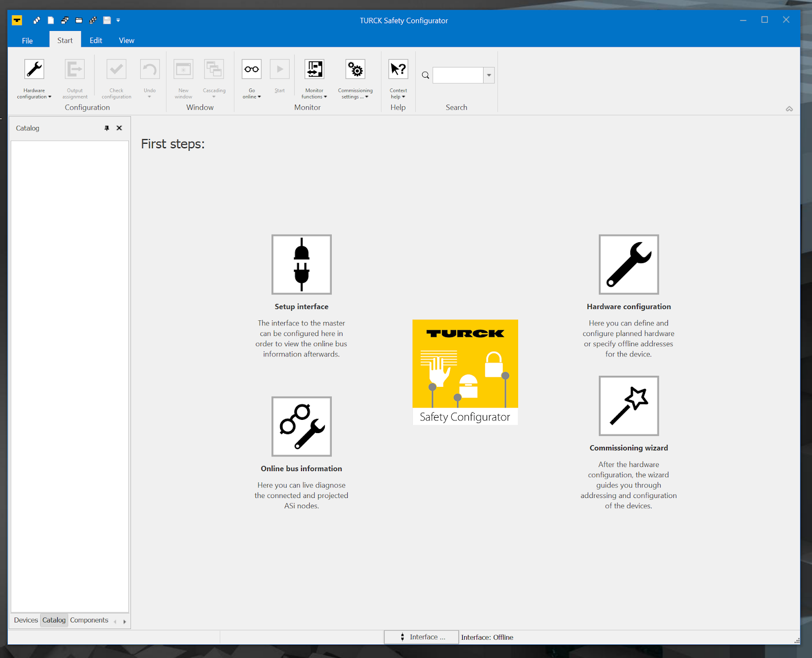812x658 pixels.
Task: Click the First steps: heading text
Action: 173,144
